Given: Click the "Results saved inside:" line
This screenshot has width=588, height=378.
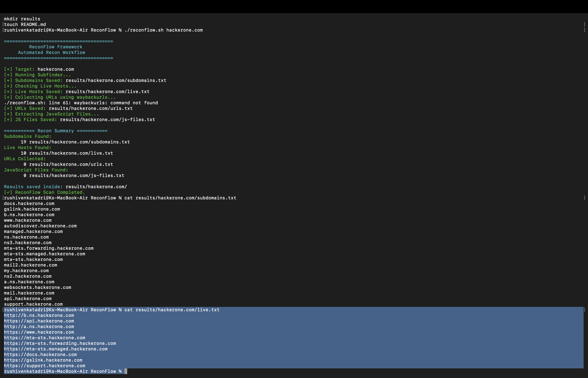Looking at the screenshot, I should (x=65, y=187).
